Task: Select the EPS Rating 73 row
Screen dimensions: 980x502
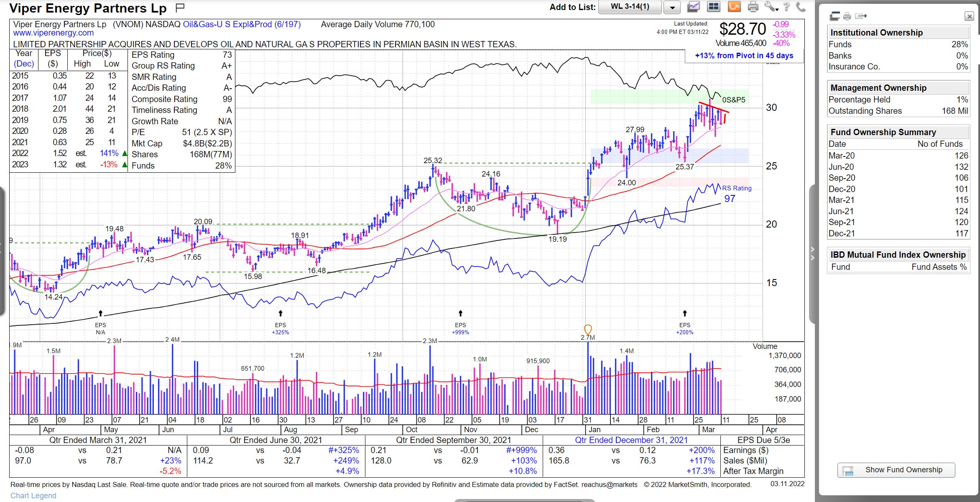Action: coord(181,55)
